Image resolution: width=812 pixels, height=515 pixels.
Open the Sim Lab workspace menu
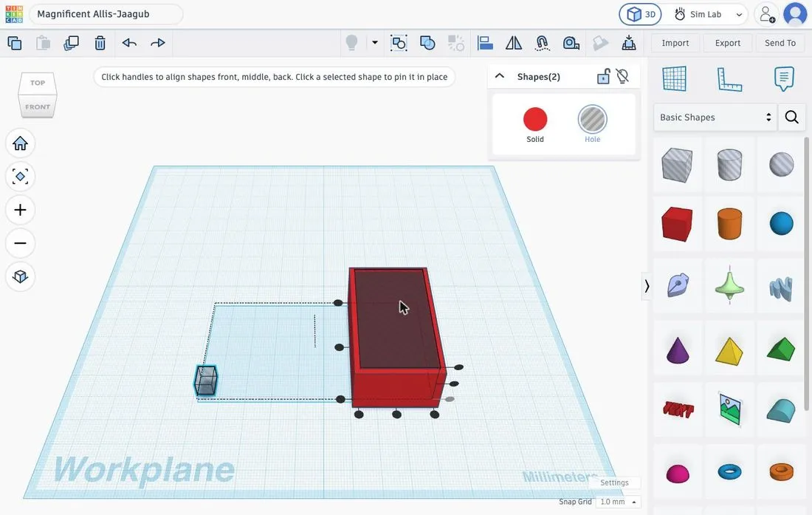(708, 15)
